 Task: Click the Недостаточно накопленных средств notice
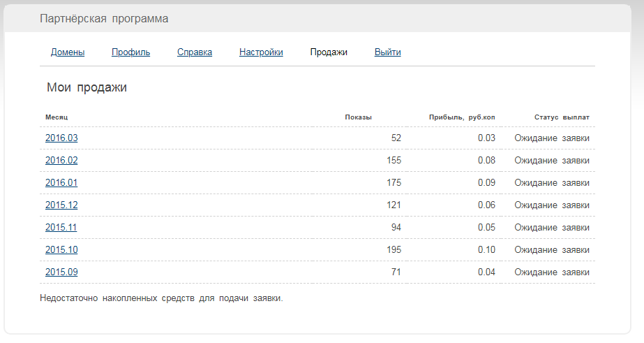click(161, 298)
